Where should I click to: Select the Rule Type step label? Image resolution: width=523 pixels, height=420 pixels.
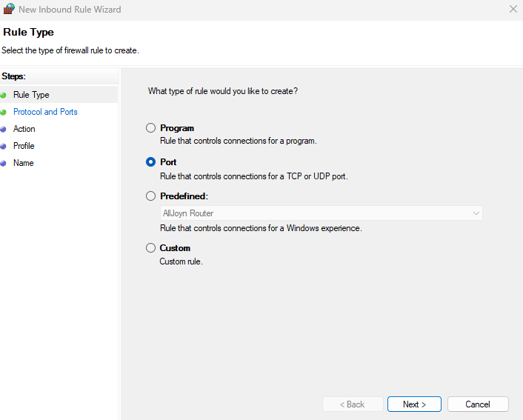(x=31, y=95)
